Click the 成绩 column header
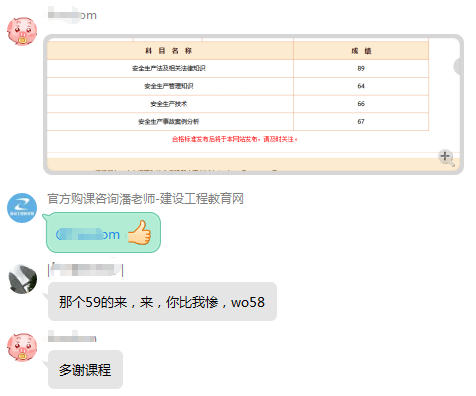 tap(361, 51)
